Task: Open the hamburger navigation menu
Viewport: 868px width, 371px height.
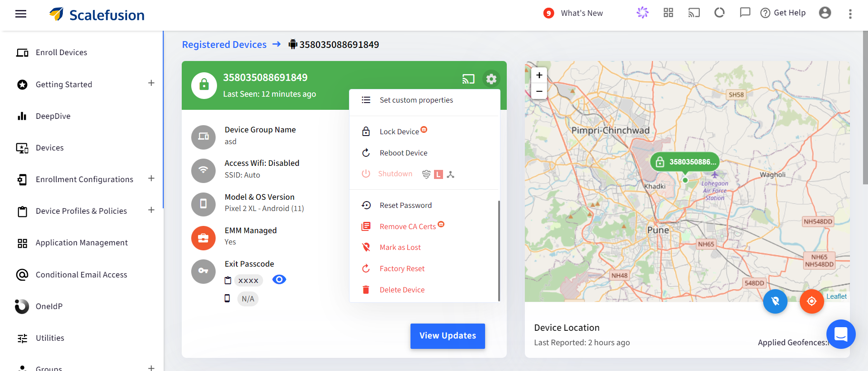Action: tap(21, 14)
